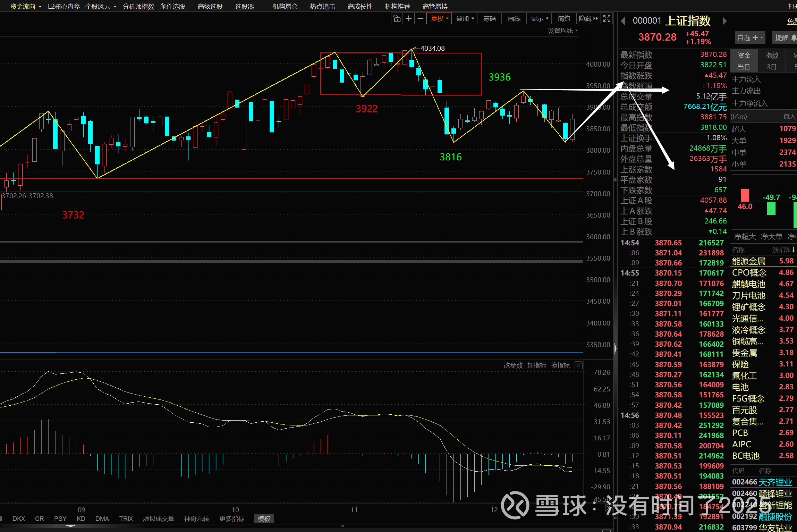Click the red 净超大 bar in fund chart
797x532 pixels.
click(745, 195)
